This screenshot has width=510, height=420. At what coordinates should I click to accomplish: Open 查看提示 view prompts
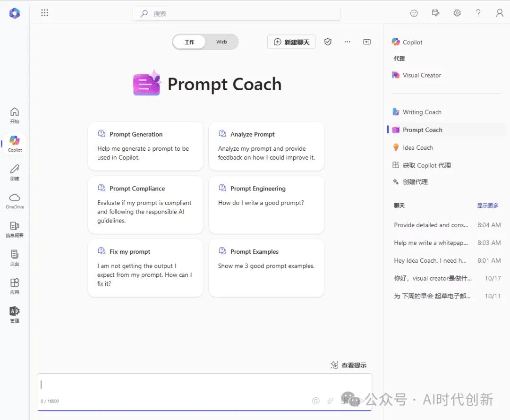(x=348, y=365)
